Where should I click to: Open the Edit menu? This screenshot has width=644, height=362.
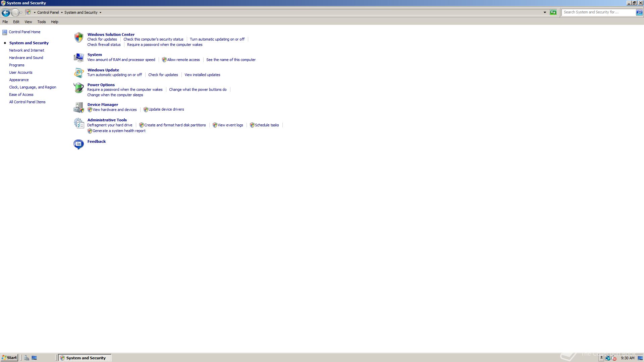16,22
